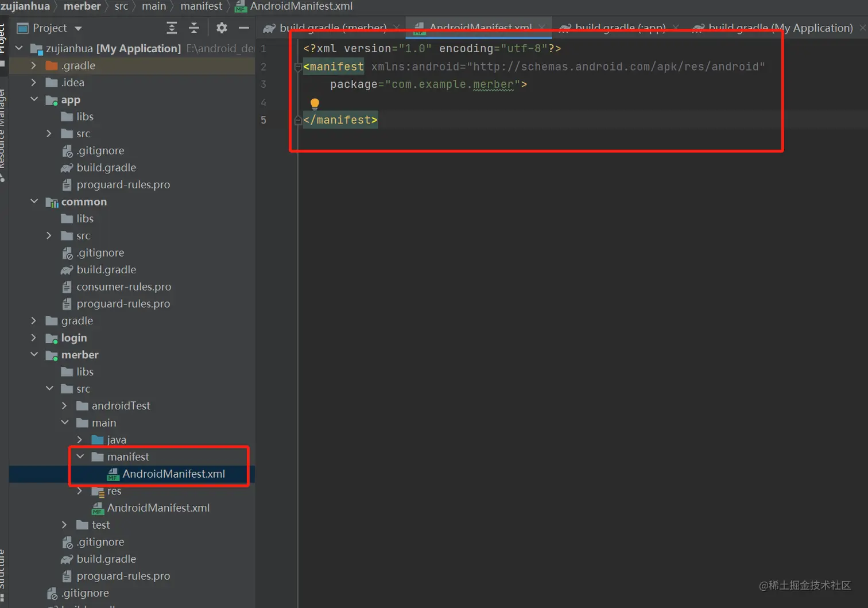Click the merber module folder icon
868x608 pixels.
52,355
